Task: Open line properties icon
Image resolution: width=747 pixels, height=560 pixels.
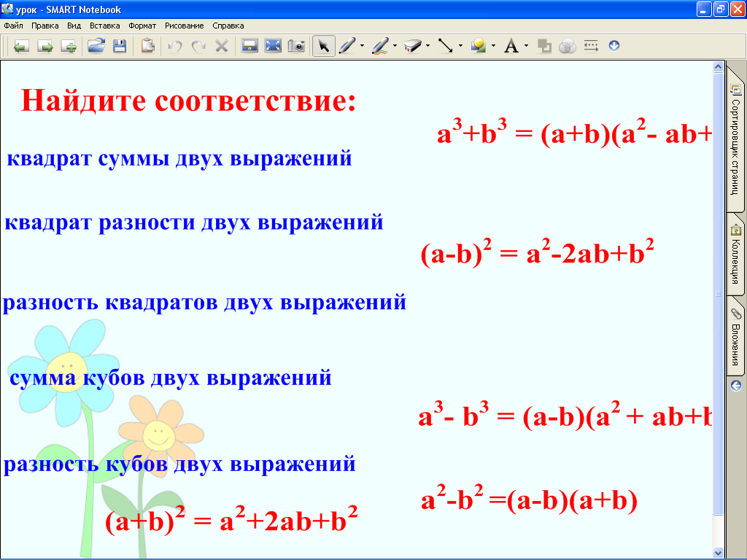Action: (x=591, y=46)
